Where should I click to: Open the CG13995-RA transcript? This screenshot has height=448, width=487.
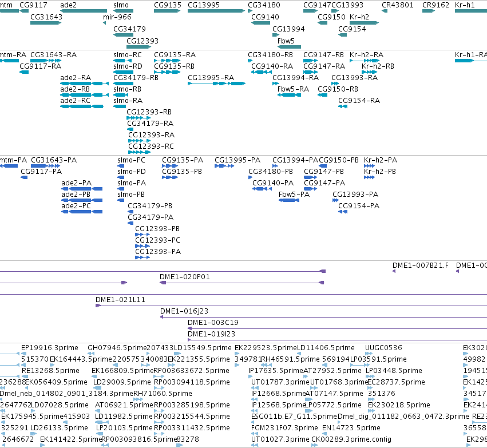pyautogui.click(x=217, y=84)
